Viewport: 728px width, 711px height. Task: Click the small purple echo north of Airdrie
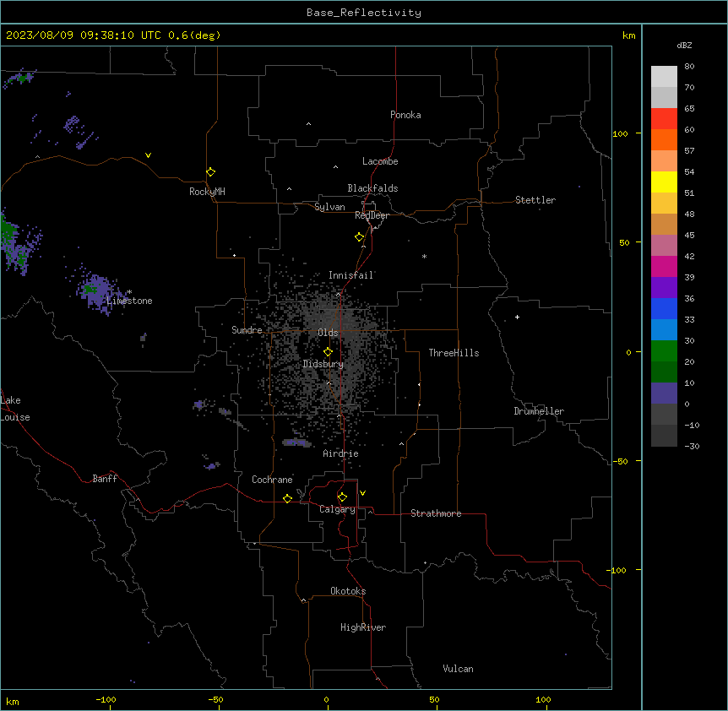(x=296, y=442)
